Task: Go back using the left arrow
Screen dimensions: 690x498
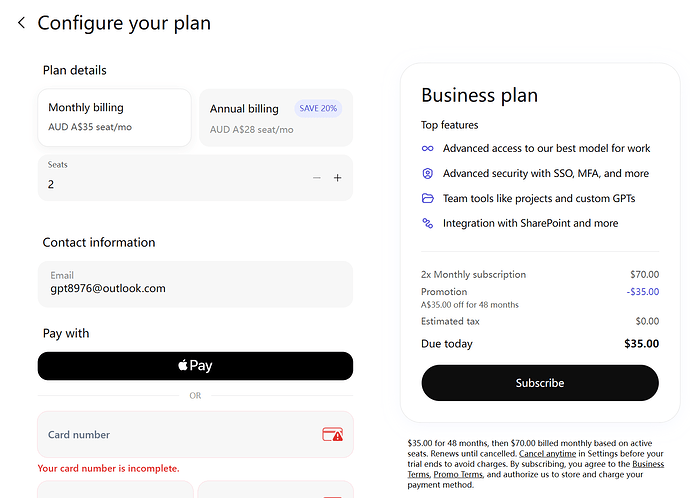Action: (21, 23)
